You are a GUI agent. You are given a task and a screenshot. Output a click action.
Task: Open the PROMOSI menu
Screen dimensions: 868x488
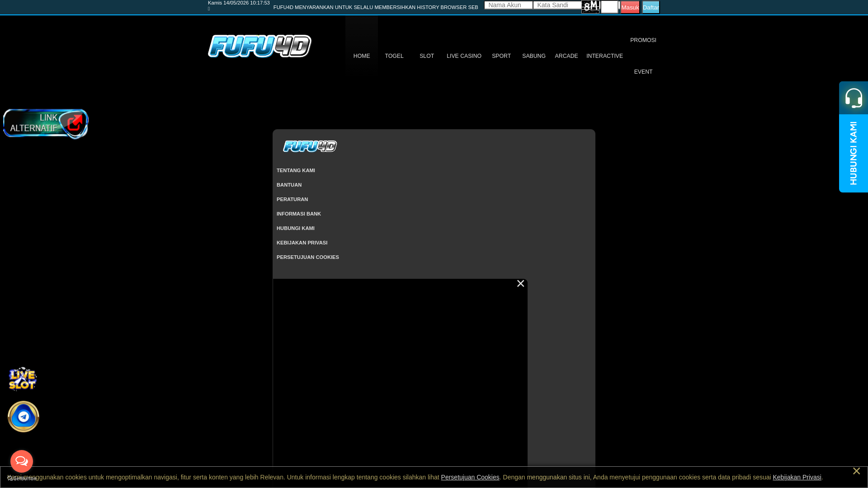pyautogui.click(x=643, y=40)
